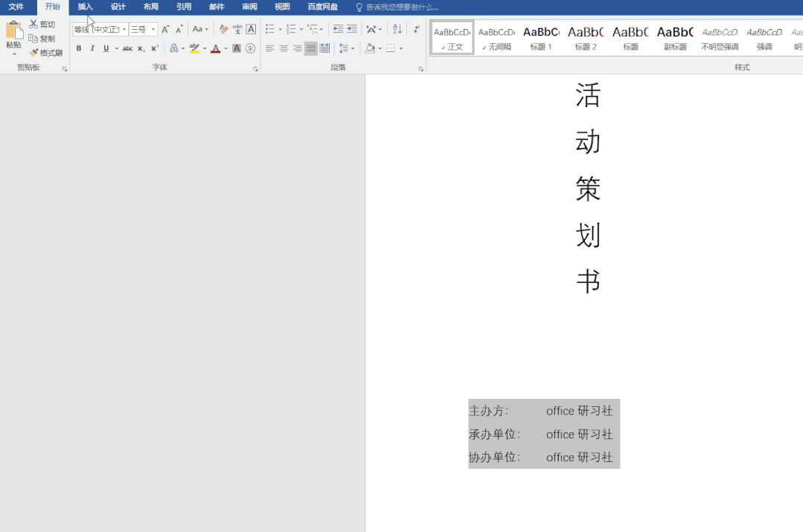Expand underline style dropdown arrow

click(x=117, y=48)
